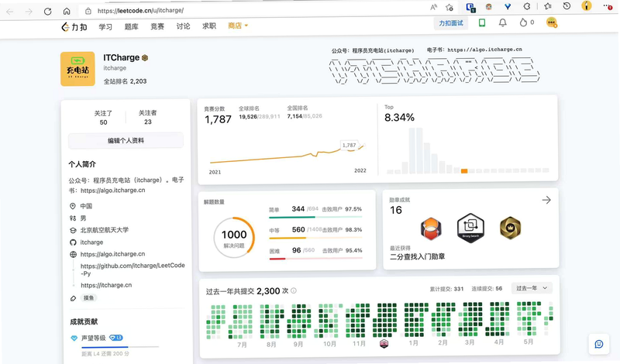This screenshot has height=364, width=620.
Task: Click the 二分查找入门勋章 badge title
Action: point(417,256)
